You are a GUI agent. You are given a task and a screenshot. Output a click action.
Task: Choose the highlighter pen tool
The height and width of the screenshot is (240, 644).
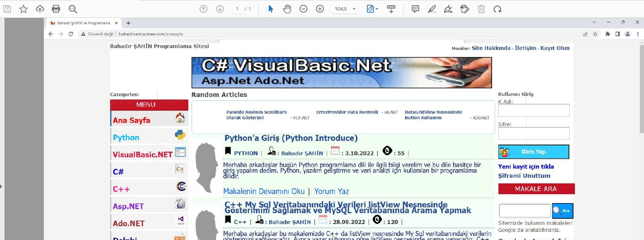click(432, 9)
